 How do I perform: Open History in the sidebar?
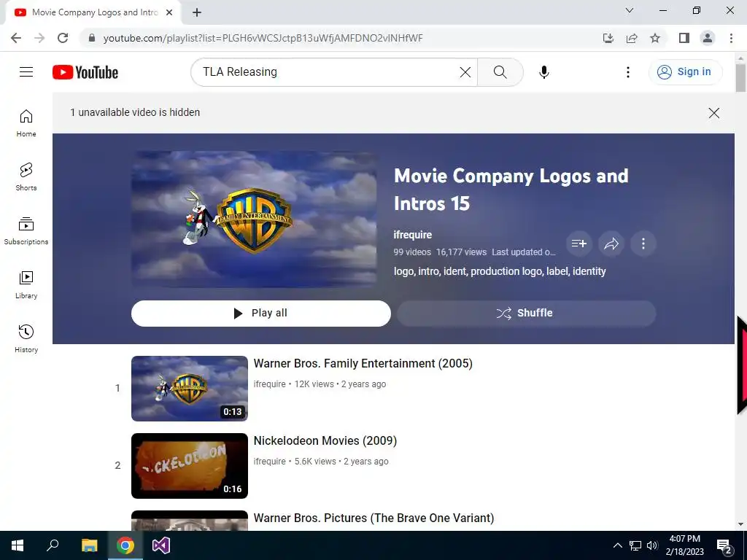click(26, 338)
